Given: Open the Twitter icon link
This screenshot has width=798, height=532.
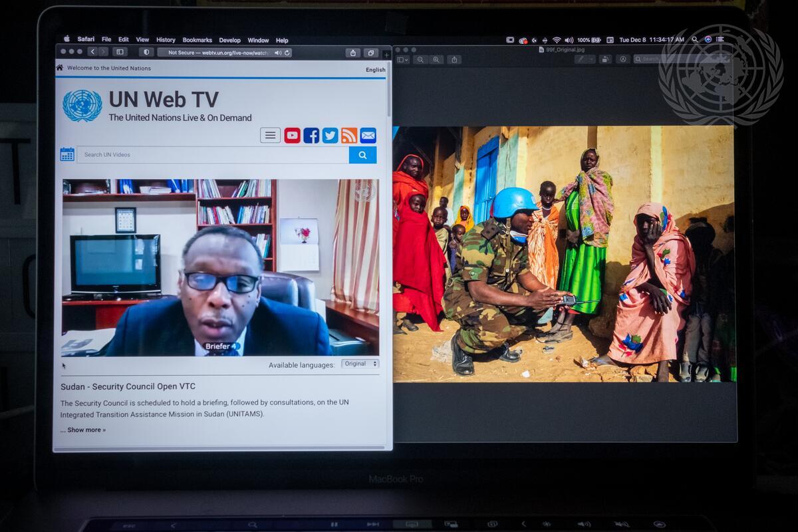Looking at the screenshot, I should point(330,136).
